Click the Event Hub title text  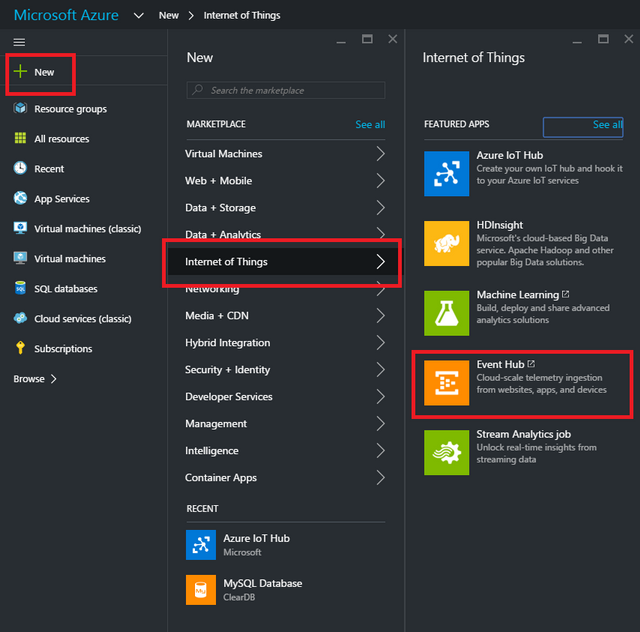pos(500,364)
